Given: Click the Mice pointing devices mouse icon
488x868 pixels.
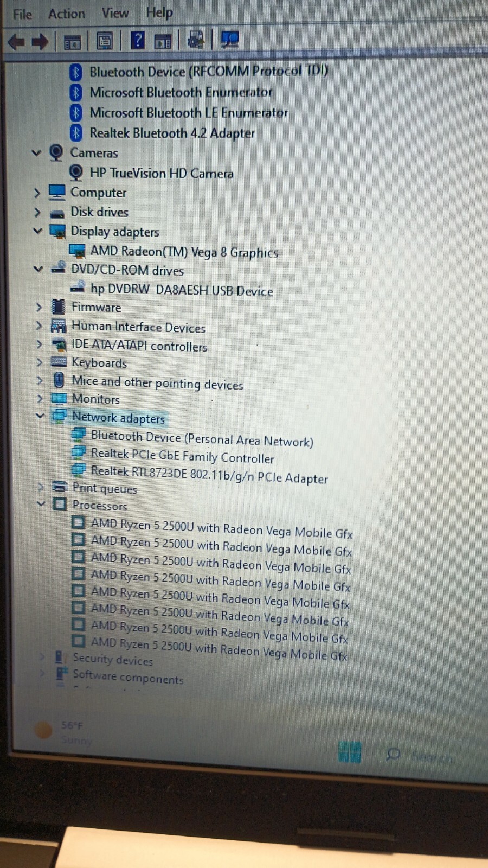Looking at the screenshot, I should [x=59, y=380].
